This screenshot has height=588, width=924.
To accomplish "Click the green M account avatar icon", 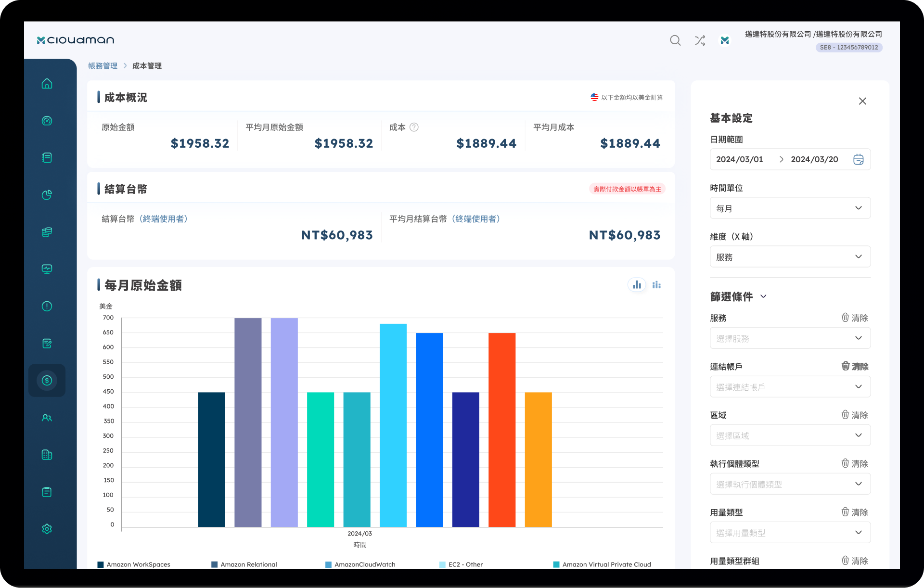I will point(725,40).
